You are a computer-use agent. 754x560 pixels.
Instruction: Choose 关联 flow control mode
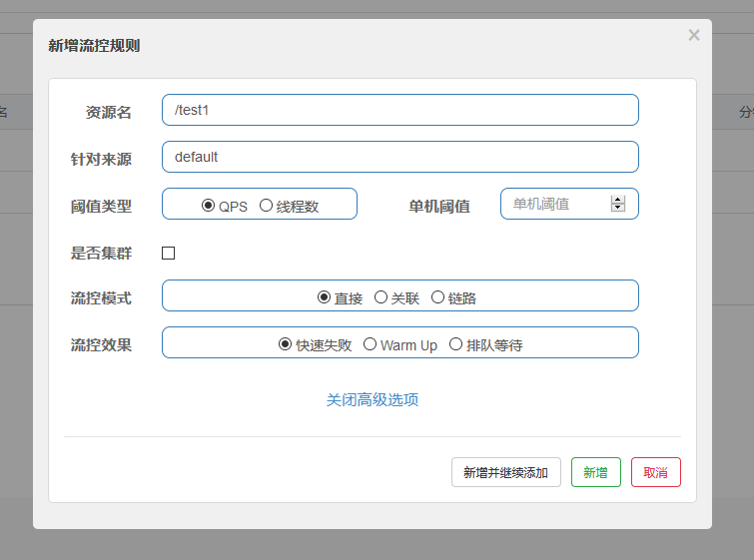point(381,297)
